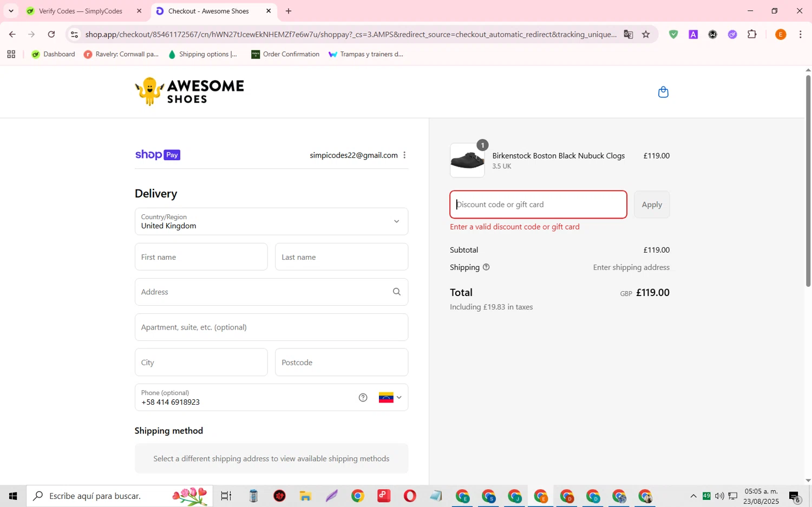Close the Checkout tab
The image size is (812, 507).
click(x=269, y=11)
